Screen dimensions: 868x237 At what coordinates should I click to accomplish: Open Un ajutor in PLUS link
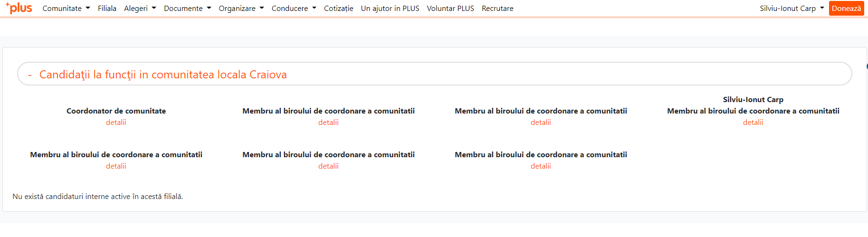tap(390, 9)
